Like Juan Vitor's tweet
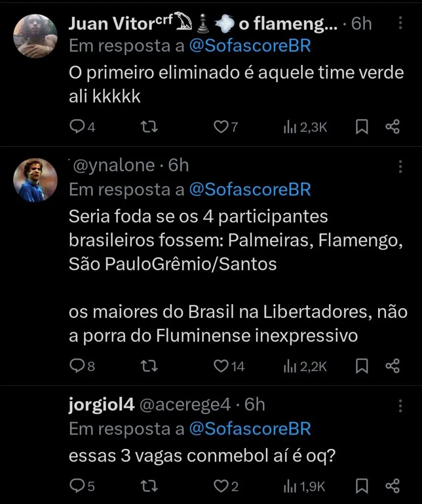This screenshot has width=422, height=504. click(x=221, y=127)
